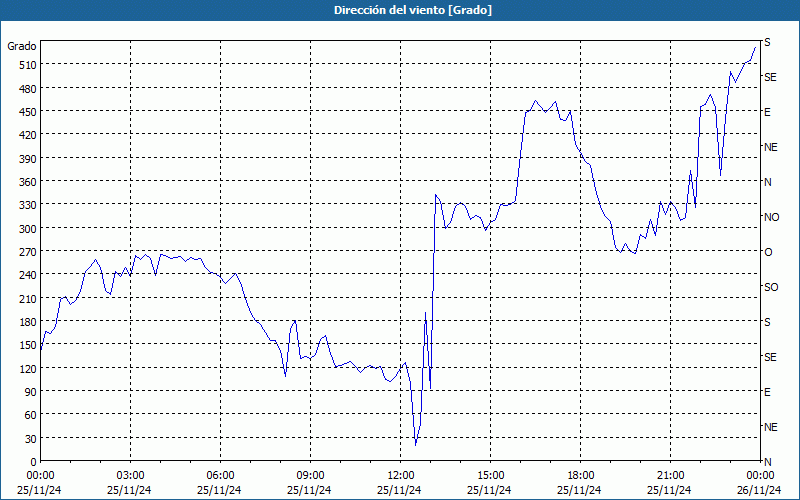Click the 21:00 time axis label
800x500 pixels.
[x=670, y=476]
